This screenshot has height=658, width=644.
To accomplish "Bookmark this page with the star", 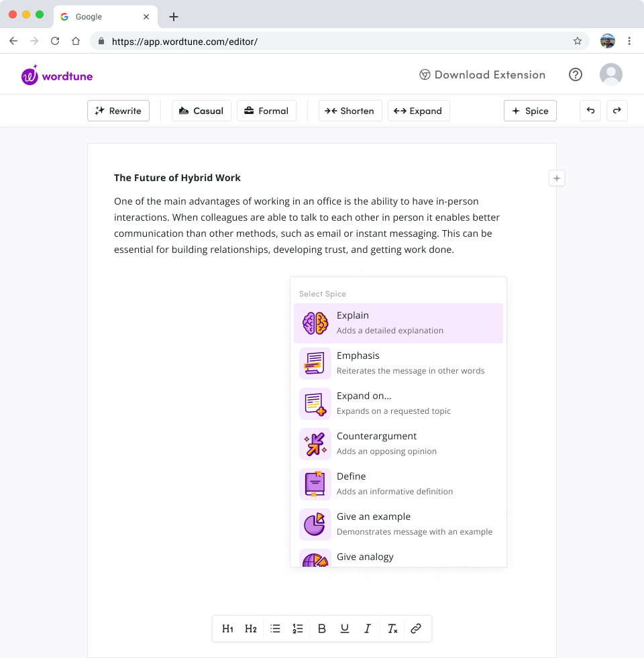I will coord(578,41).
